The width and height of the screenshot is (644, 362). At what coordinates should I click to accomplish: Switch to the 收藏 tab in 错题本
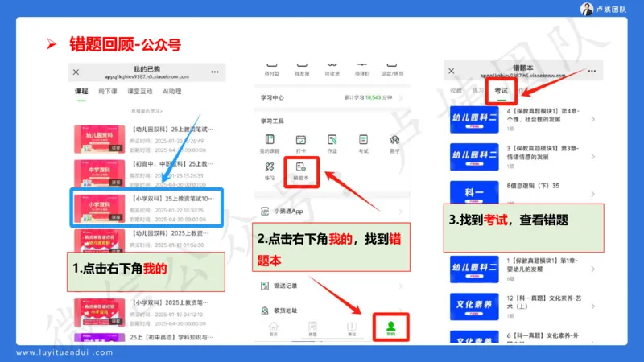coord(456,90)
